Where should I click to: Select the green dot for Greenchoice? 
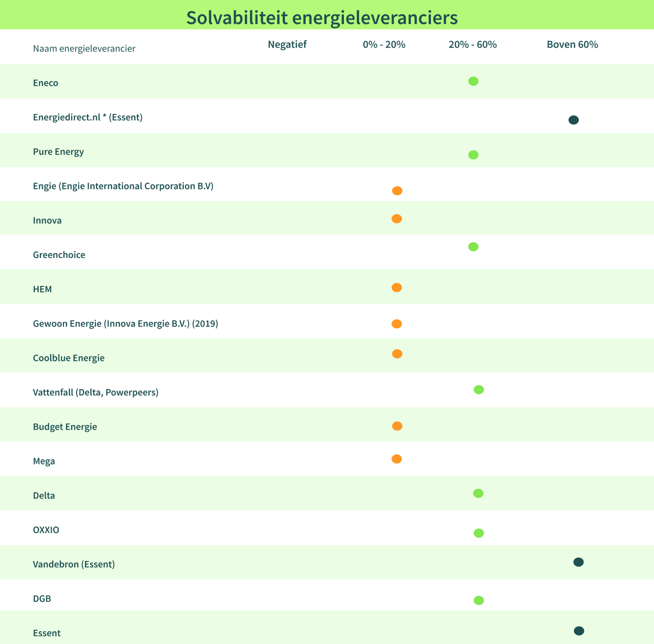[473, 247]
